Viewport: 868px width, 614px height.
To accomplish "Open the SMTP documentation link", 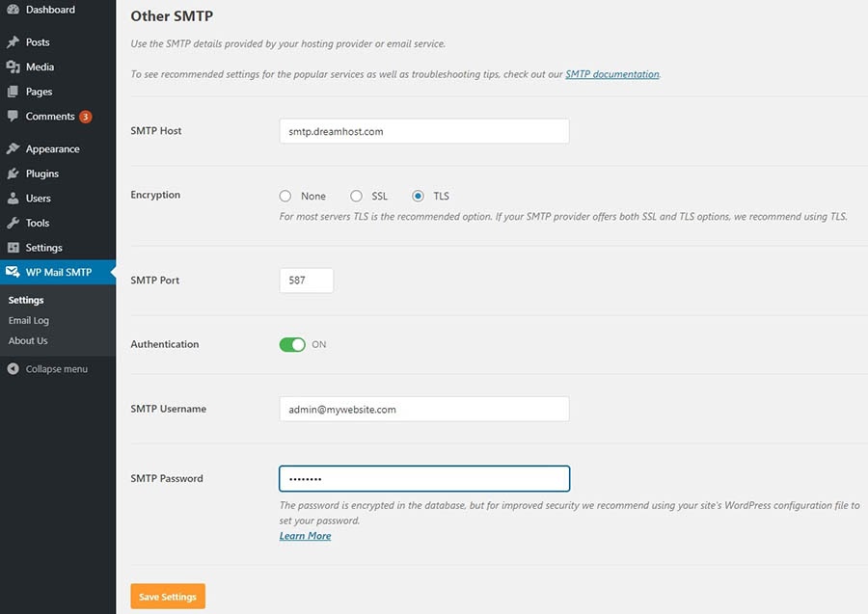I will pos(612,74).
